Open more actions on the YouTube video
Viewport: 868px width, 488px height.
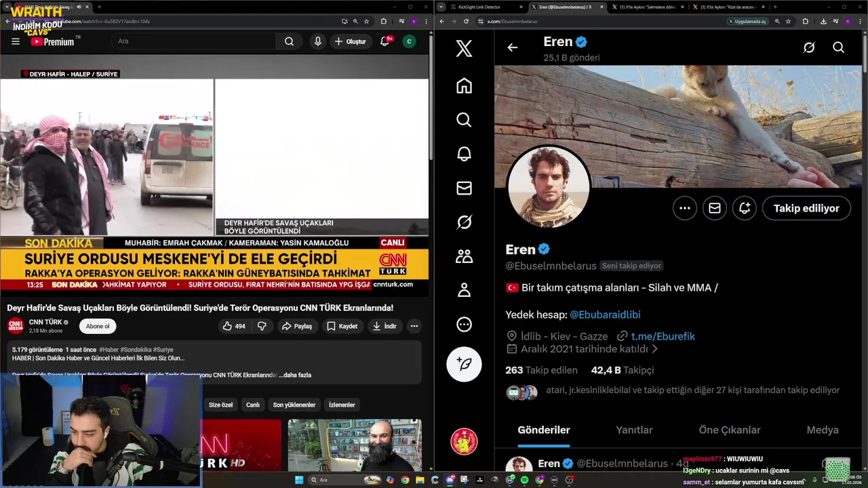point(414,326)
